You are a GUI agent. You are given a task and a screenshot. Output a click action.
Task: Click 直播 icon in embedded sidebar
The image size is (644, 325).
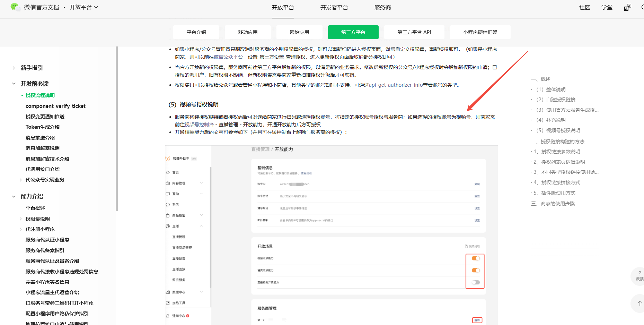pos(168,226)
